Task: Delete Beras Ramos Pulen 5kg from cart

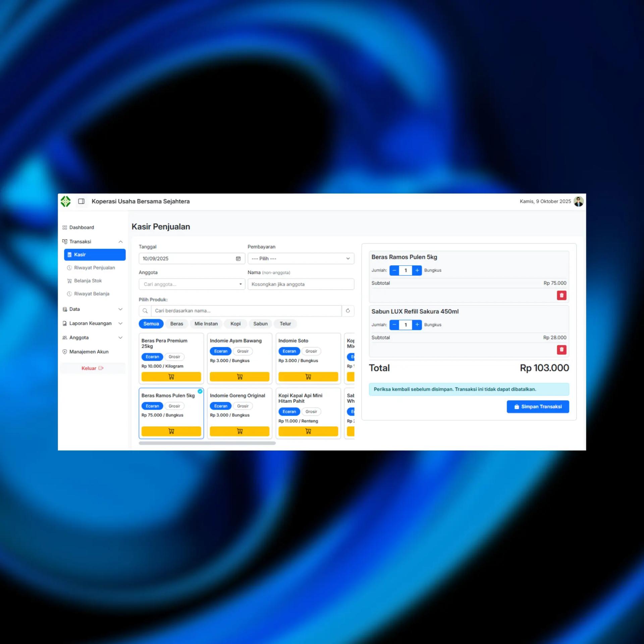Action: pyautogui.click(x=561, y=295)
